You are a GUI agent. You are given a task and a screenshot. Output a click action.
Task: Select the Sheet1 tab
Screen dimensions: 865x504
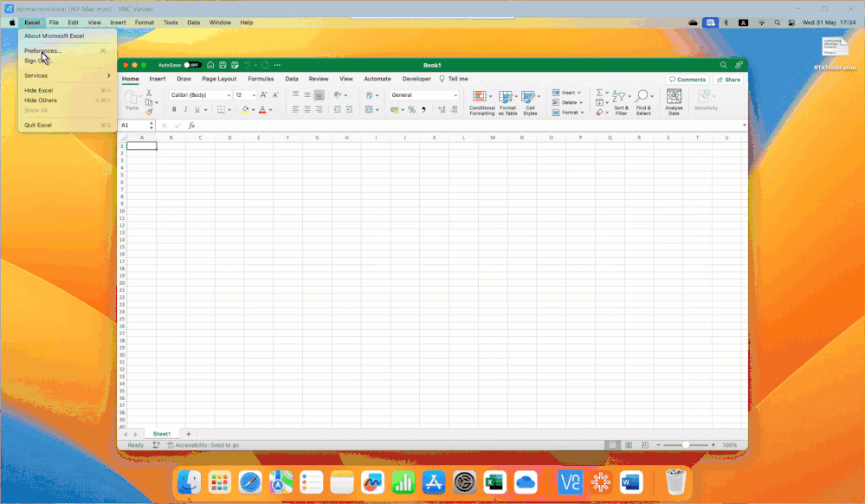pyautogui.click(x=162, y=434)
